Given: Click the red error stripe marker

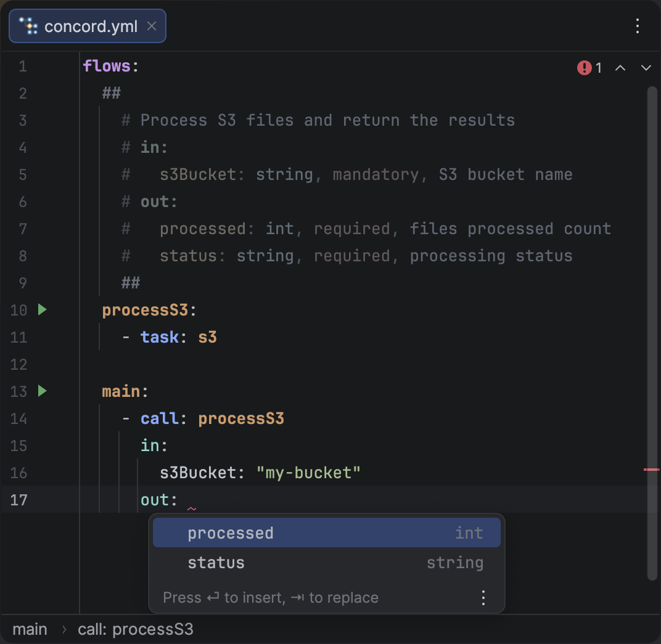Looking at the screenshot, I should click(x=651, y=470).
